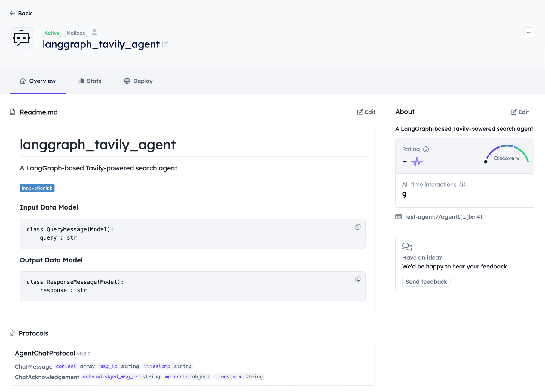Copy the test-agent address link
This screenshot has height=392, width=545.
(444, 217)
